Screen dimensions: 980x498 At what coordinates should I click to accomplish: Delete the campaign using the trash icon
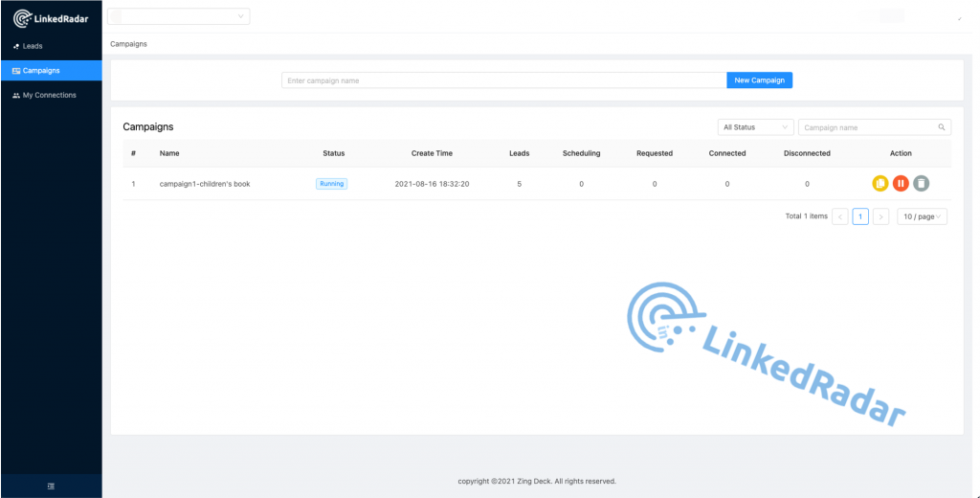(921, 184)
